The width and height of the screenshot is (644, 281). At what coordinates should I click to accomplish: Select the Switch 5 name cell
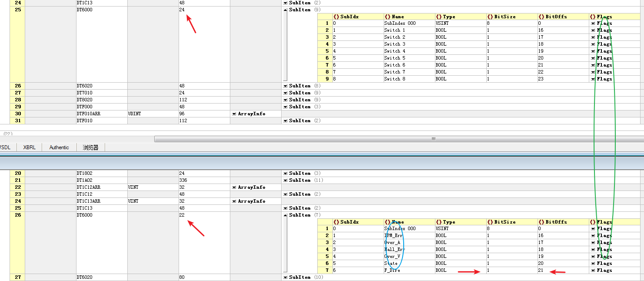(409, 58)
